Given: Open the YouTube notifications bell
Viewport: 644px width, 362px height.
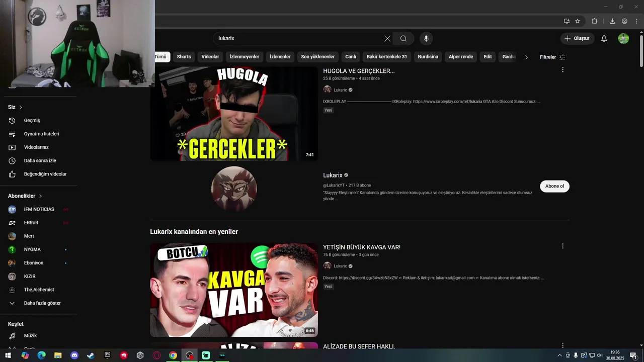Looking at the screenshot, I should (x=604, y=39).
